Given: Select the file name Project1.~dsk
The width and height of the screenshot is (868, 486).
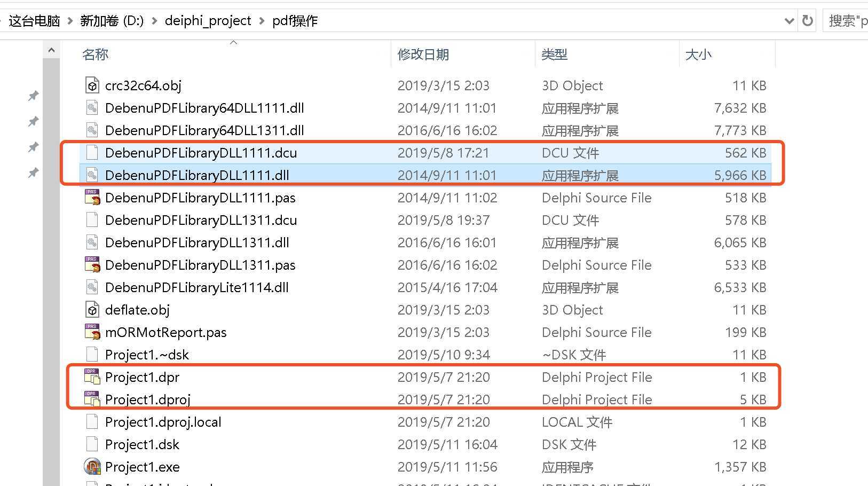Looking at the screenshot, I should coord(147,355).
